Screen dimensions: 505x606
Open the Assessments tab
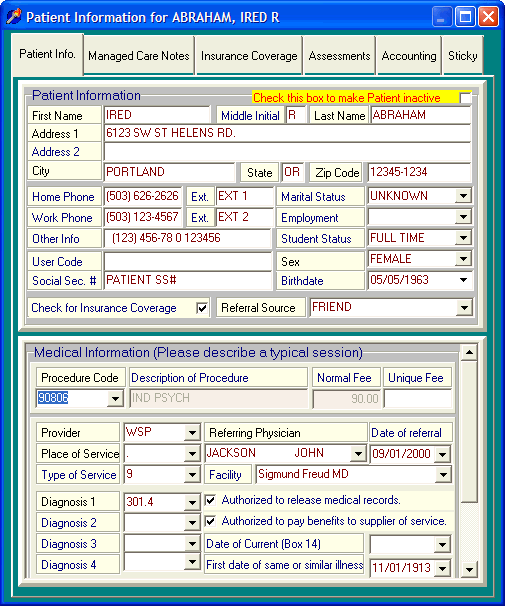(339, 56)
